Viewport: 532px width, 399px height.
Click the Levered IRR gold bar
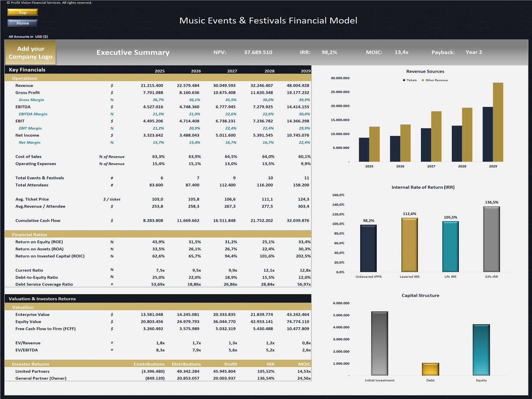click(x=409, y=245)
